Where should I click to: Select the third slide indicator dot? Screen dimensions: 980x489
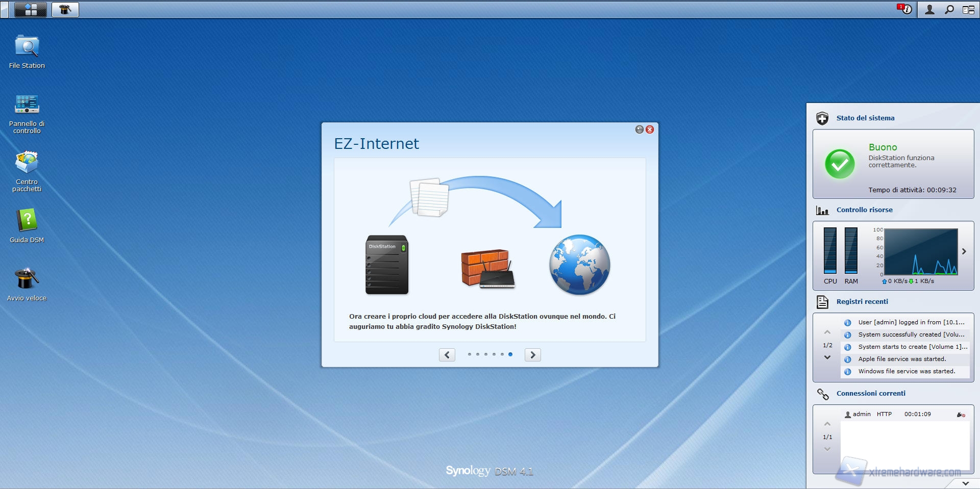click(x=486, y=354)
